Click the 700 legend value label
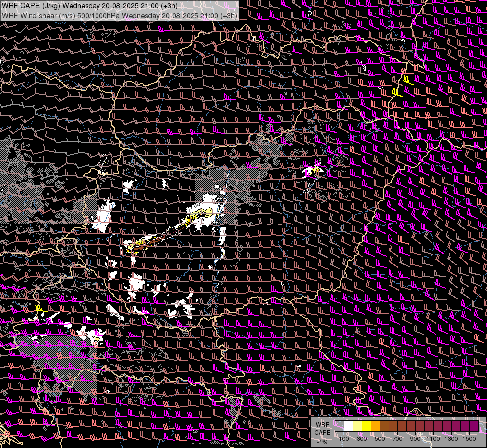 point(397,439)
